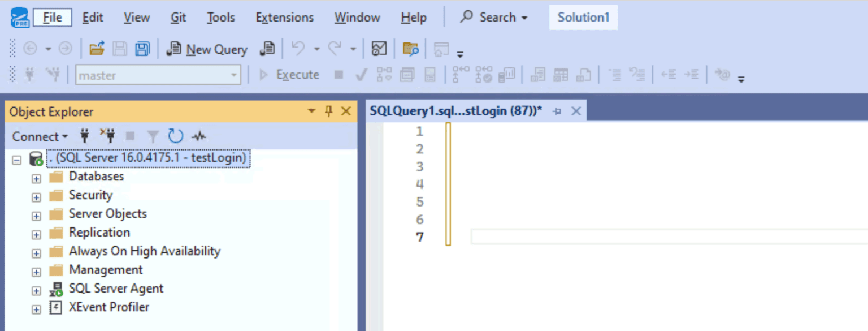Click the Results to File icon
Image resolution: width=868 pixels, height=331 pixels.
coord(583,74)
